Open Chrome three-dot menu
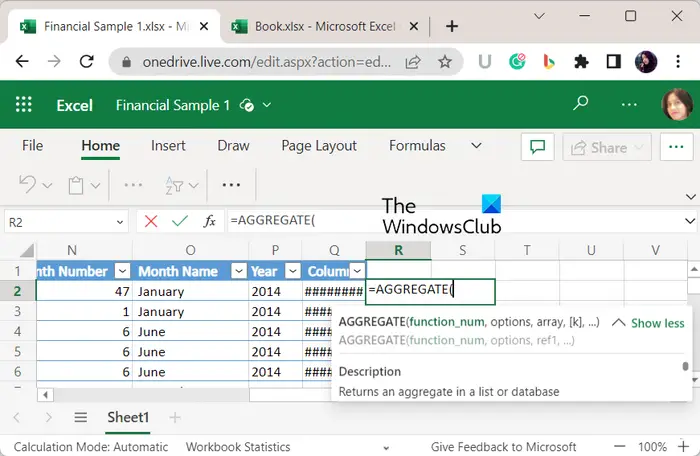 coord(678,61)
